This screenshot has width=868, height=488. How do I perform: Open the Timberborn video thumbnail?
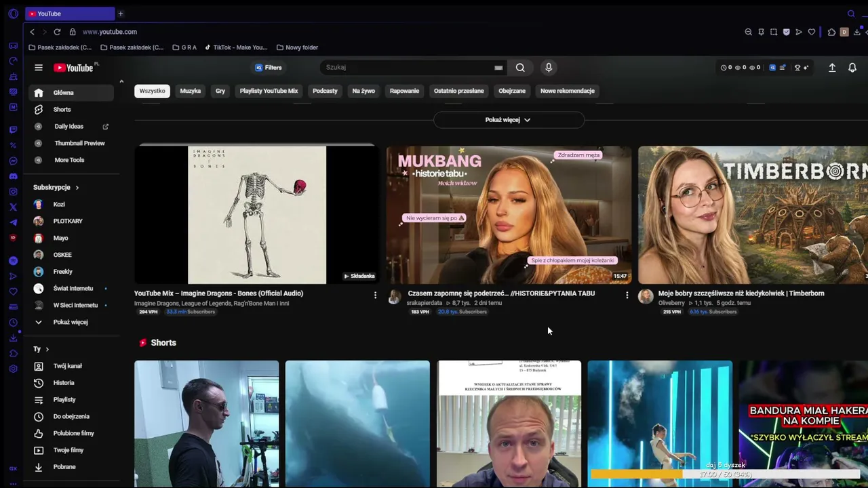(753, 214)
